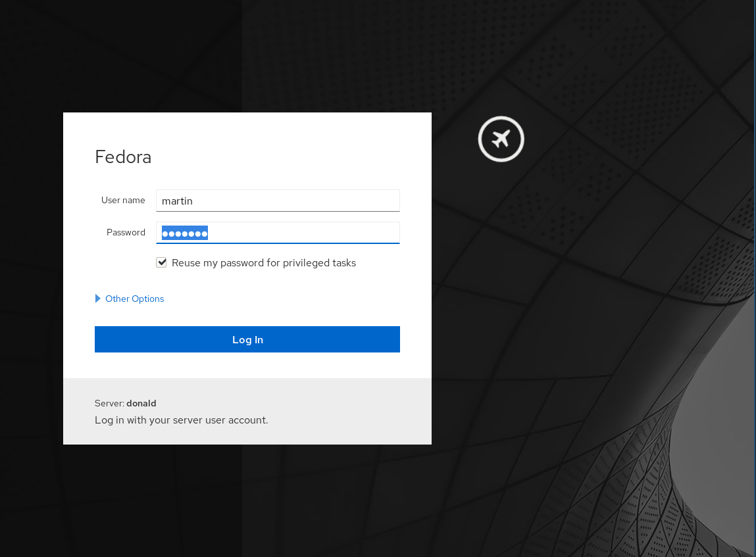Focus the User name input field
Screen dimensions: 756x557
(x=278, y=201)
